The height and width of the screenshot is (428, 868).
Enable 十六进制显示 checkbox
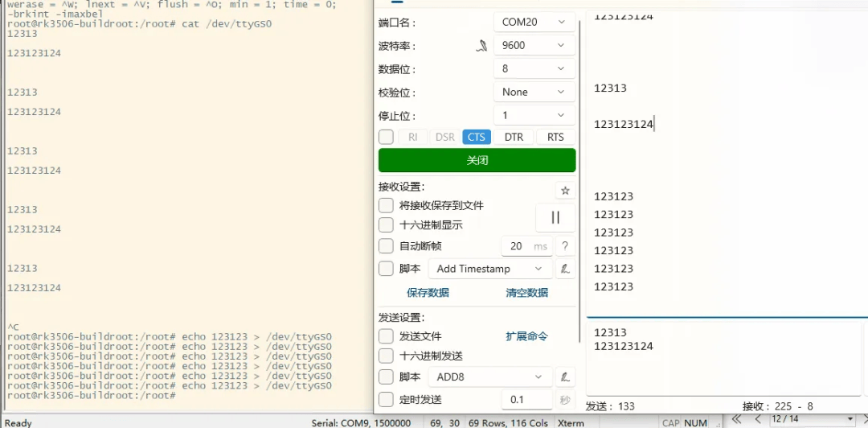(386, 225)
